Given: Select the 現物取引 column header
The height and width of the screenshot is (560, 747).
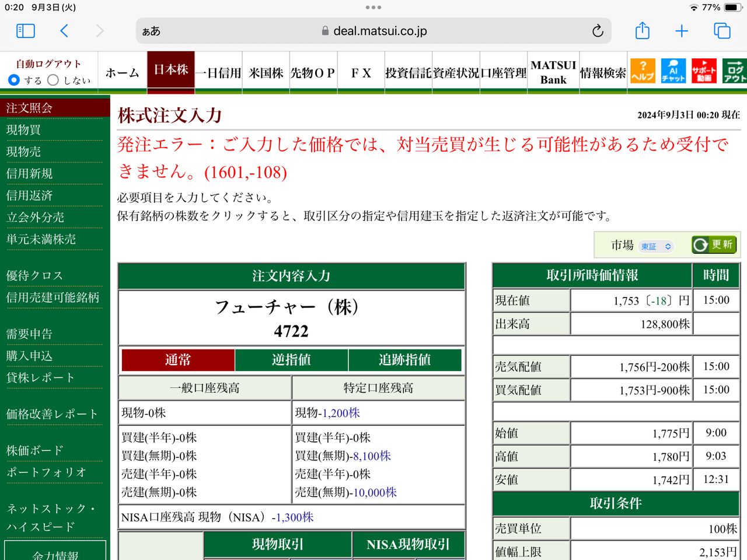Looking at the screenshot, I should [278, 544].
